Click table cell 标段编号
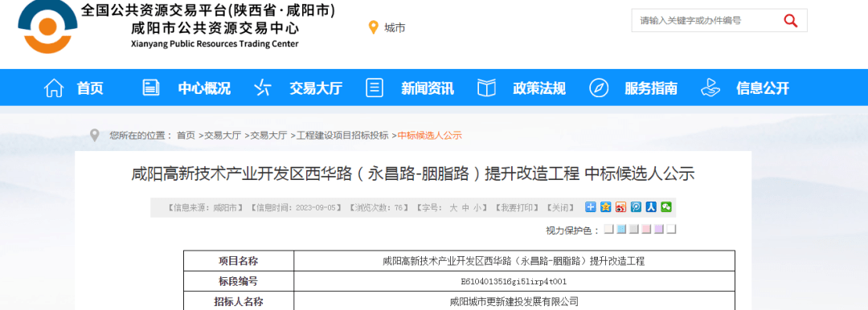This screenshot has height=310, width=868. point(239,281)
